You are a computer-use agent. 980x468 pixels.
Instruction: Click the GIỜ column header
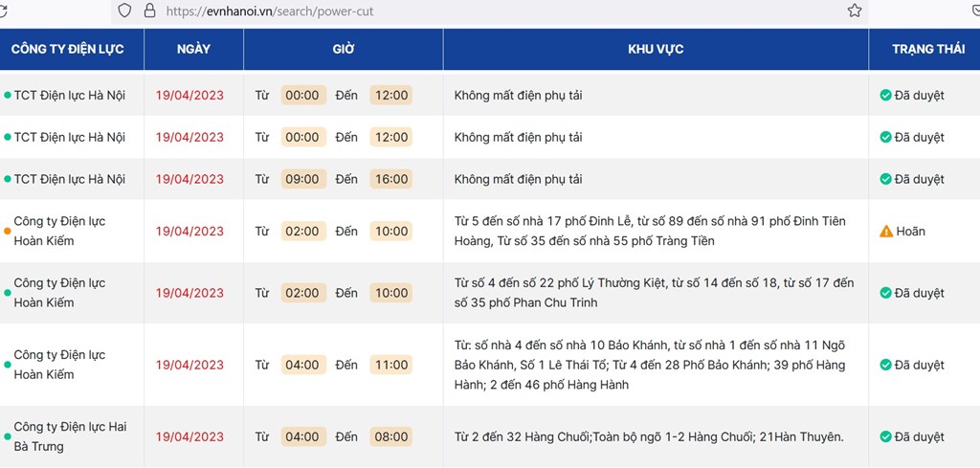(344, 50)
